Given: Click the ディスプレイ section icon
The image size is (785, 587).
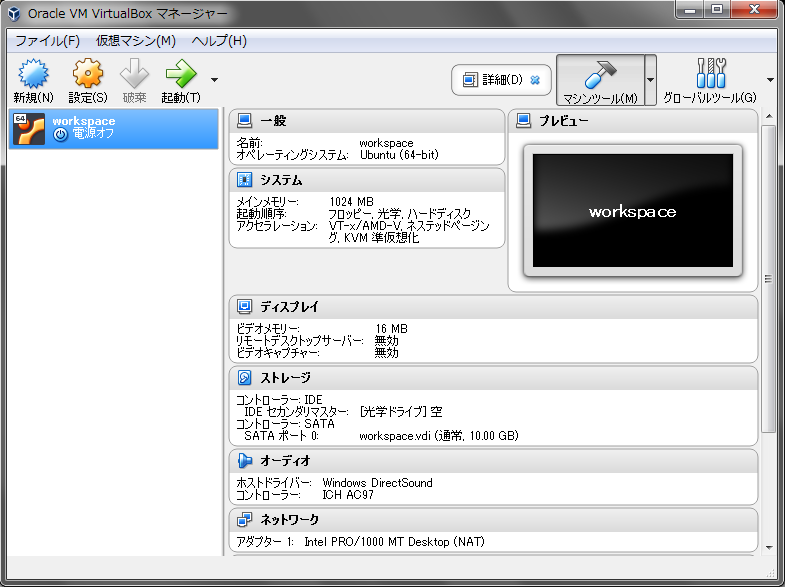Looking at the screenshot, I should [x=244, y=306].
